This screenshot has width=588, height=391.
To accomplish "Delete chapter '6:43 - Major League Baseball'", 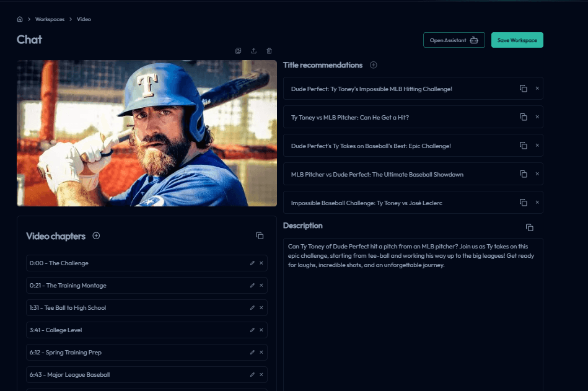I will pos(261,374).
